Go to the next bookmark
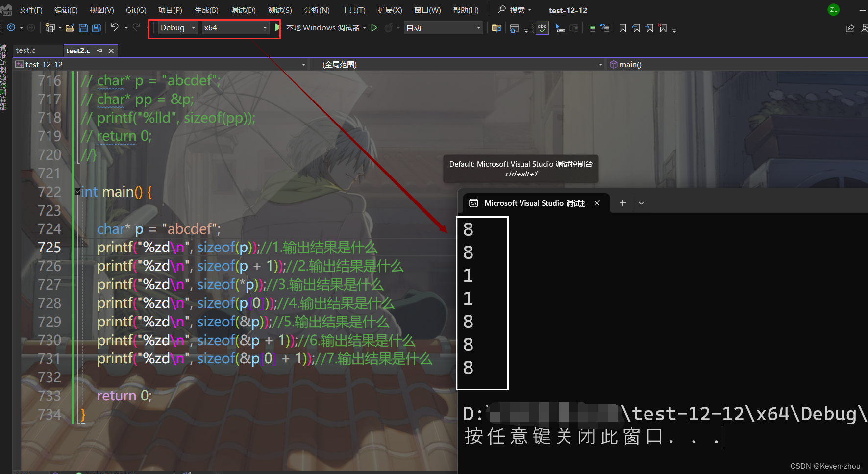 coord(649,28)
